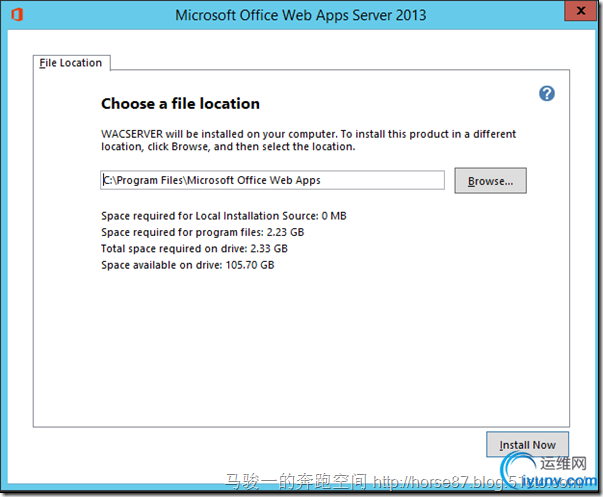
Task: Click the Office logo in title bar
Action: click(x=17, y=15)
